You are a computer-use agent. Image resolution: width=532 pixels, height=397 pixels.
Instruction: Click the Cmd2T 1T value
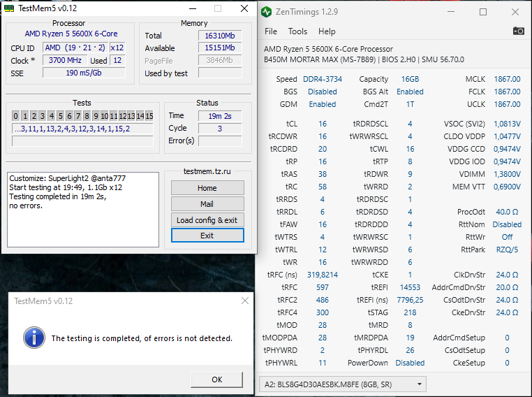pos(410,104)
